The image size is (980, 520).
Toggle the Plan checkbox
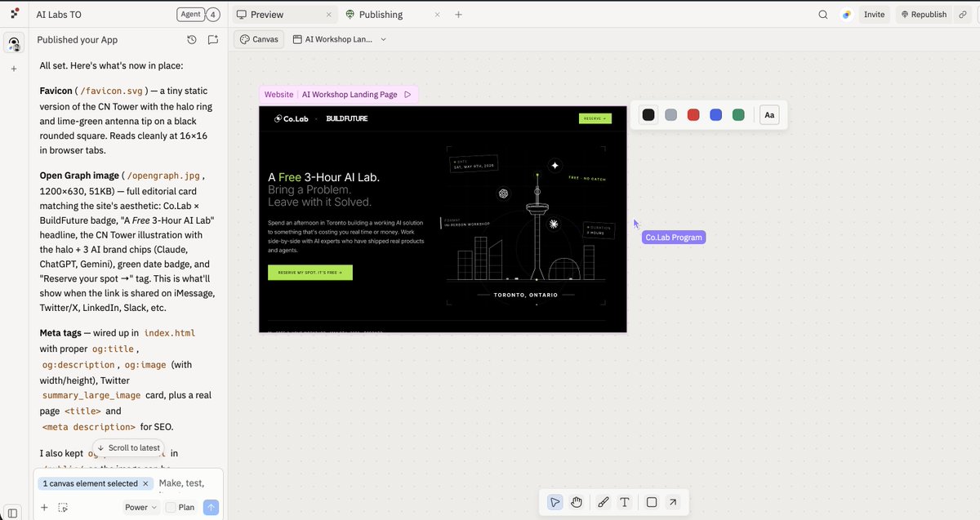tap(171, 507)
